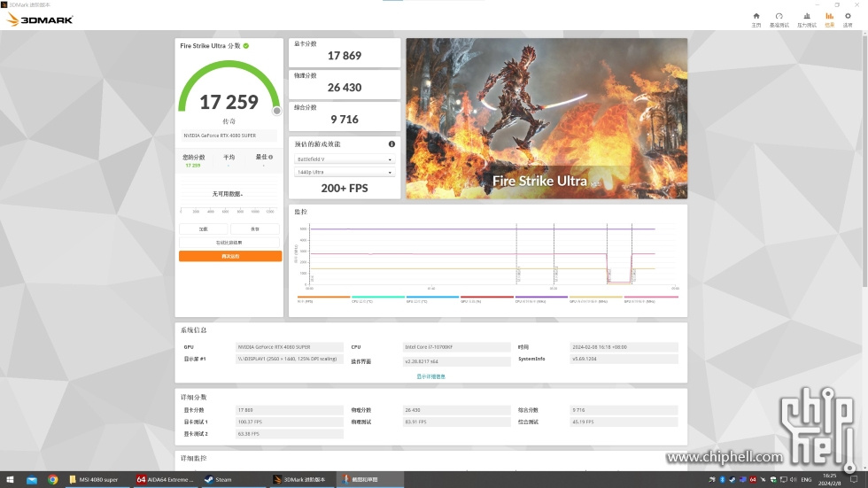Open the Battlefield V game dropdown
This screenshot has width=868, height=488.
coord(344,159)
